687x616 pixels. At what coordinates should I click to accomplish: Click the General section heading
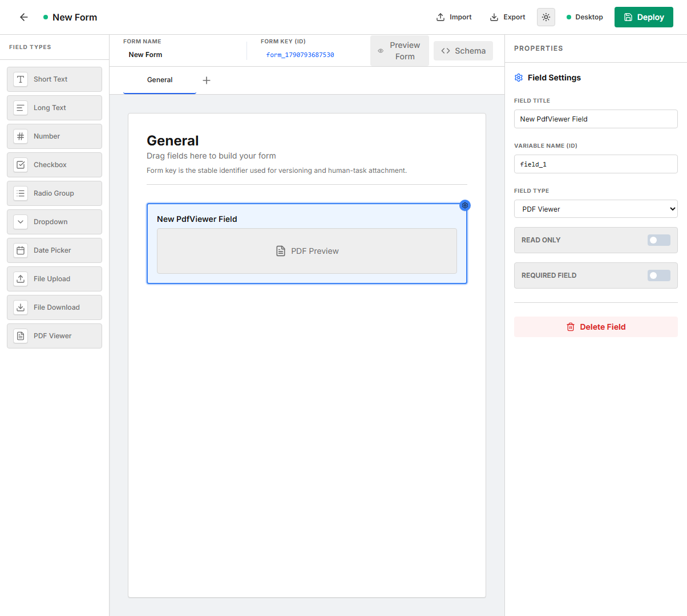click(173, 141)
